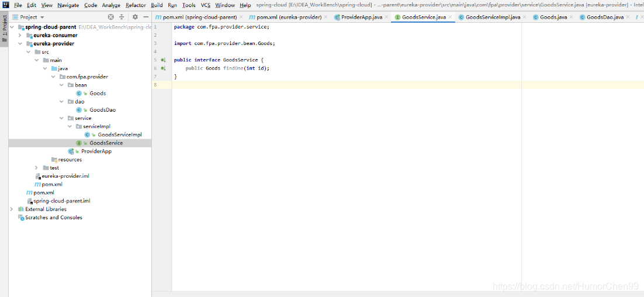The height and width of the screenshot is (297, 644).
Task: Open the View menu
Action: point(47,5)
